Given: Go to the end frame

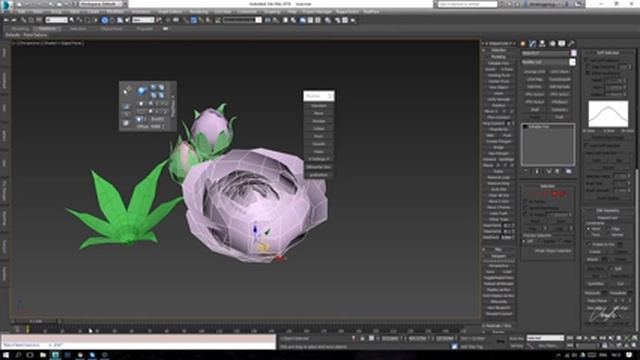Looking at the screenshot, I should click(x=603, y=338).
